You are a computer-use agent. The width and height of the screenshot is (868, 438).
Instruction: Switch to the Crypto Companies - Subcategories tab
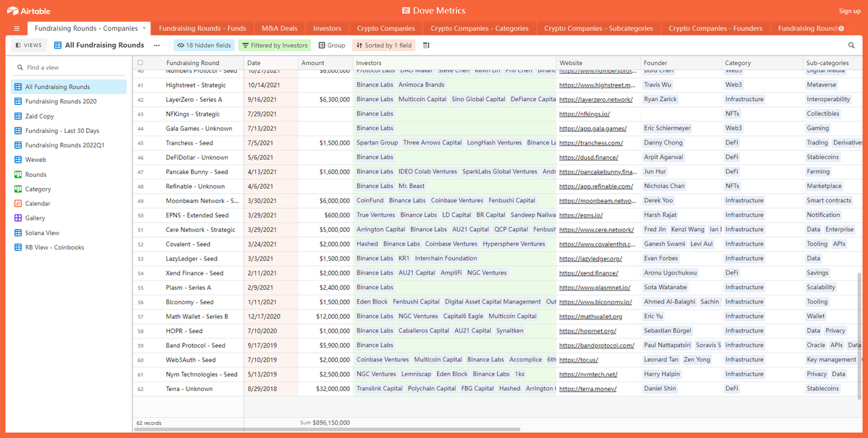[x=598, y=28]
